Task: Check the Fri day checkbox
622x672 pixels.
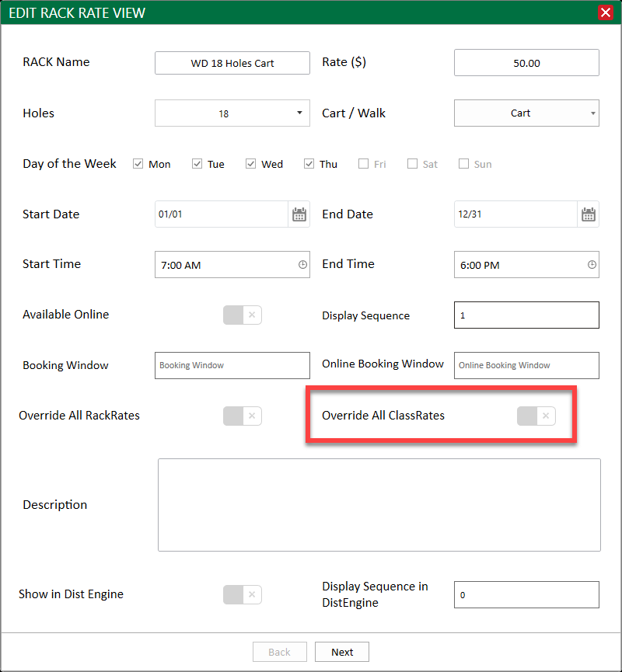Action: click(x=363, y=164)
